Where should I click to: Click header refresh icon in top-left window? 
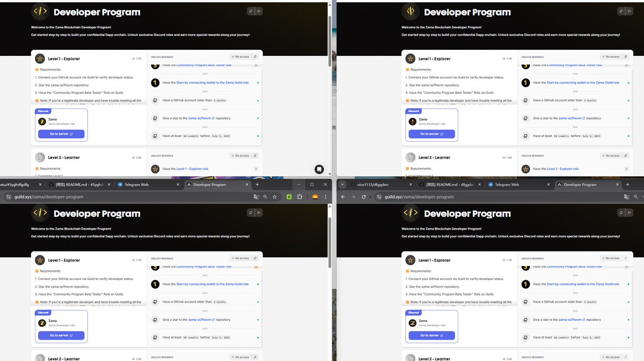pos(250,11)
